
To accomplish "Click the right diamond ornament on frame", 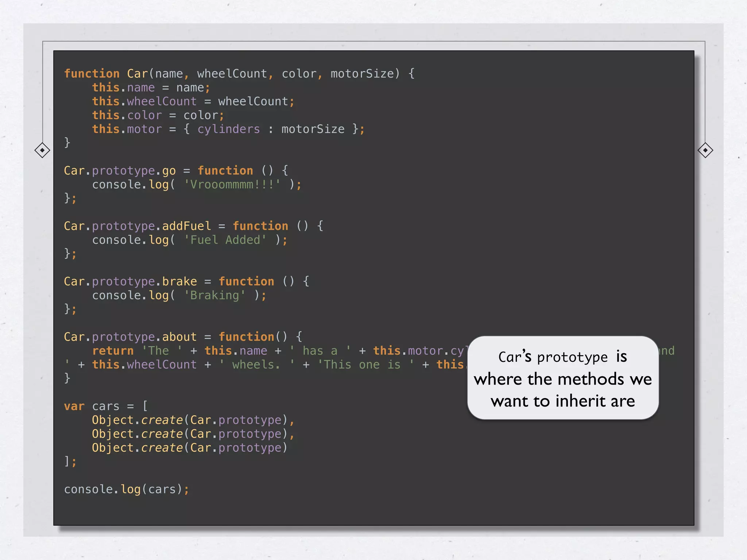I will tap(705, 150).
